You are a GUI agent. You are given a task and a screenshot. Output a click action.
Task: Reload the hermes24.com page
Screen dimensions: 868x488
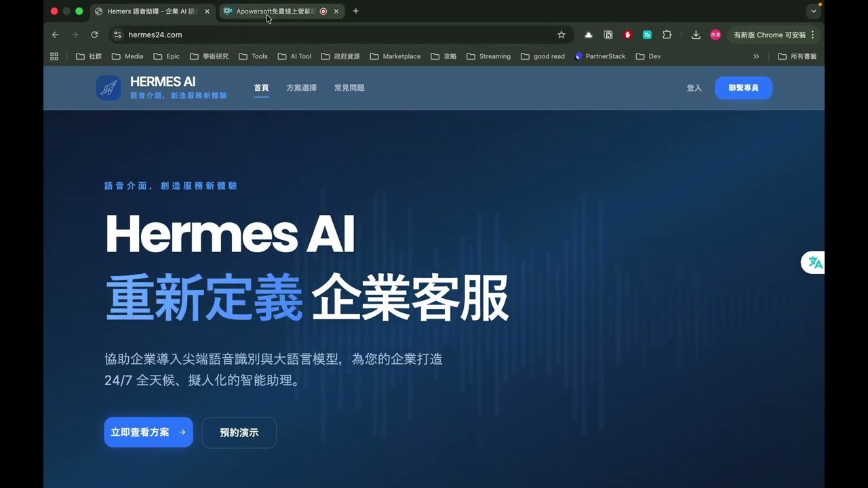[94, 35]
